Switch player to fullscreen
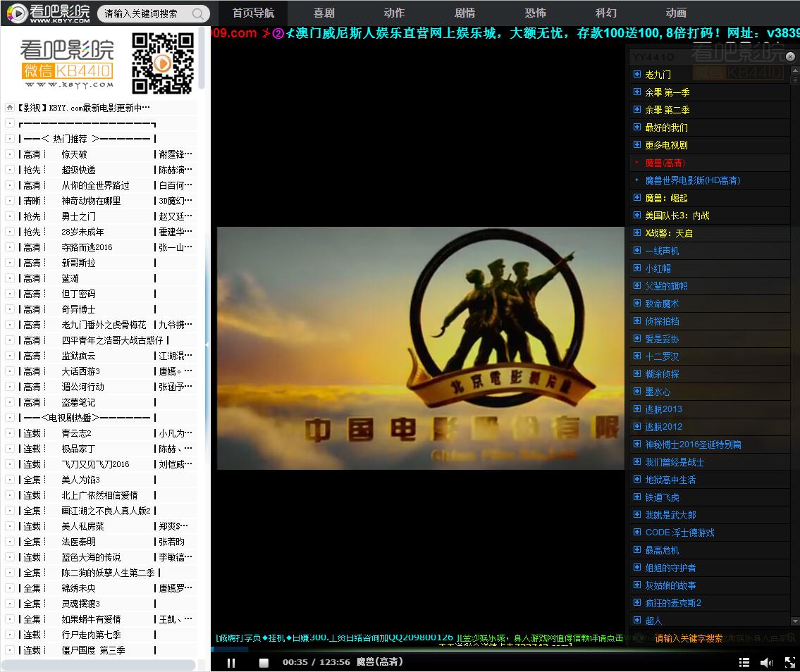800x672 pixels. tap(790, 662)
